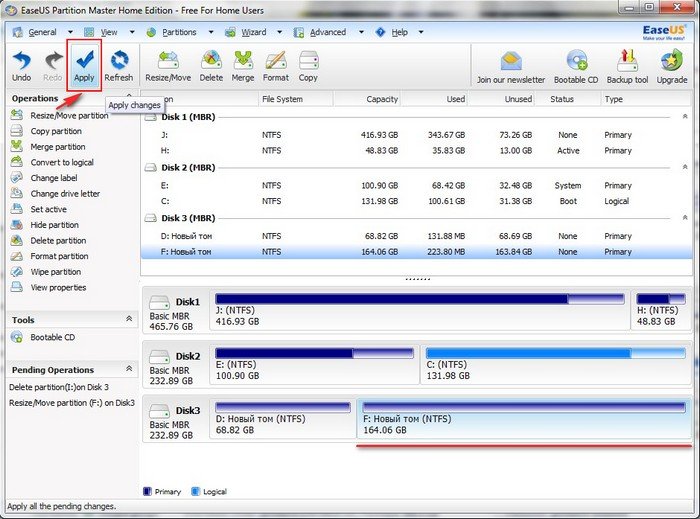Open the Wizard menu
The height and width of the screenshot is (519, 700).
pyautogui.click(x=254, y=32)
